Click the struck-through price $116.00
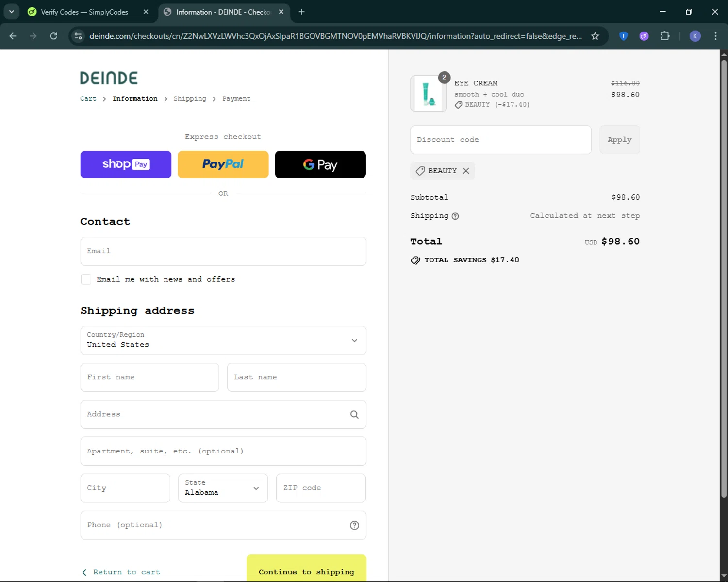Screen dimensions: 728x582 (x=625, y=83)
